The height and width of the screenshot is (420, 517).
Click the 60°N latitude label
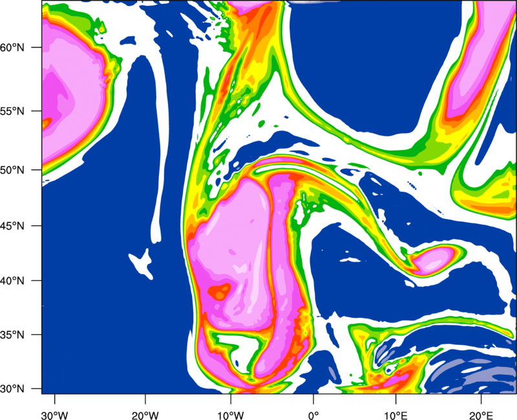point(12,47)
